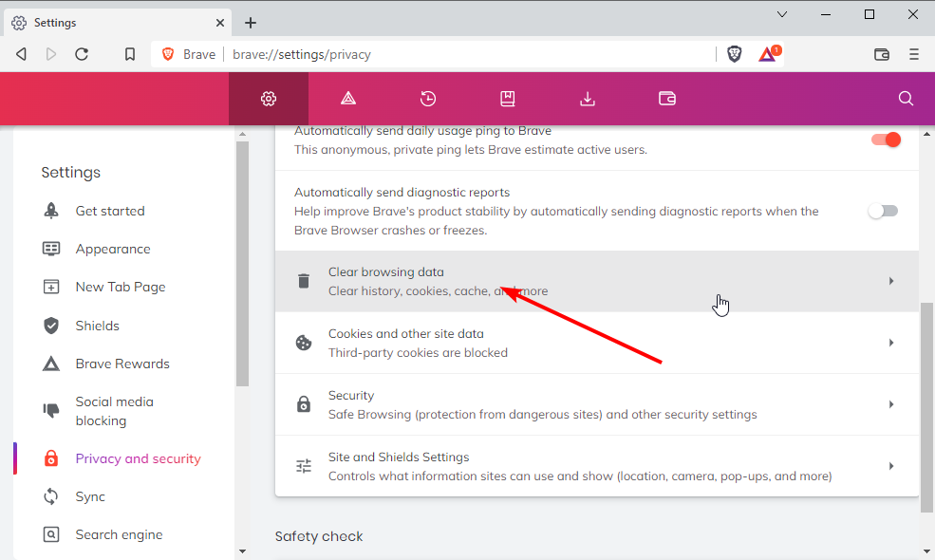Image resolution: width=935 pixels, height=560 pixels.
Task: Bookmark this page with the bookmark icon
Action: (x=130, y=54)
